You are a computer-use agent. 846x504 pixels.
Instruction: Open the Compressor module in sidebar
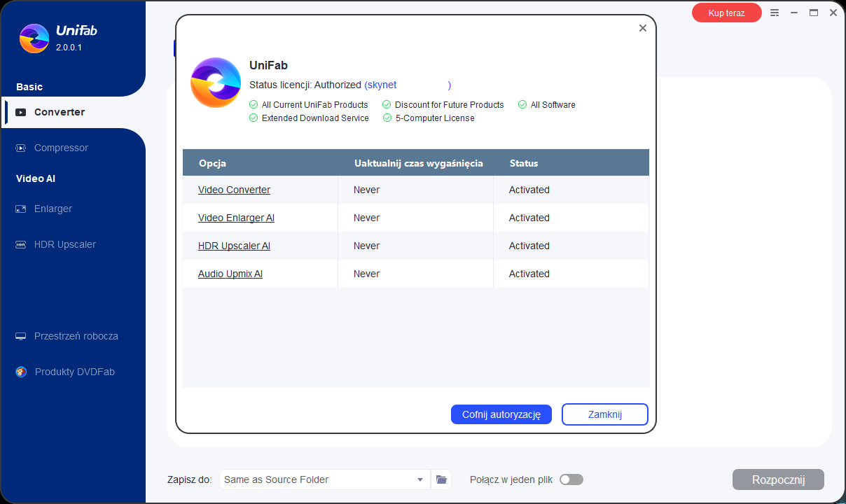[61, 148]
